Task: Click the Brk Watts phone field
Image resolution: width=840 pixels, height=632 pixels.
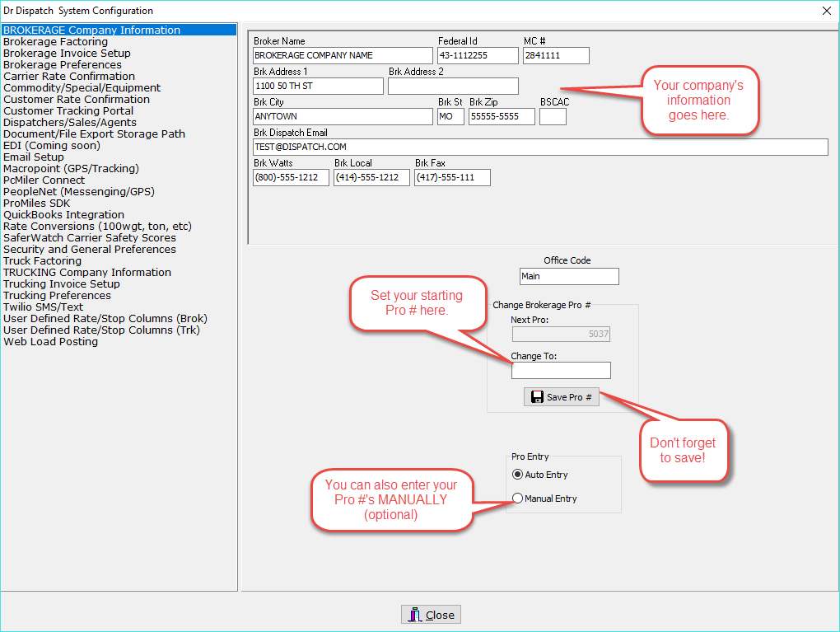Action: (x=291, y=177)
